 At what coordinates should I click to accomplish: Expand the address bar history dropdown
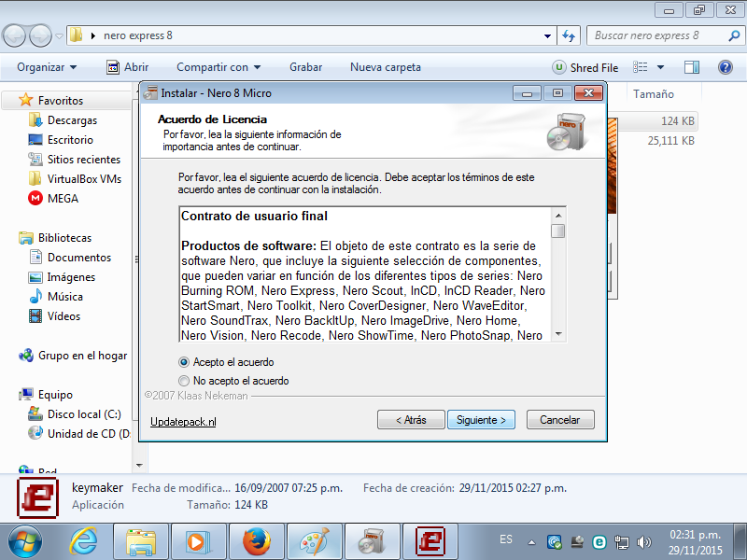point(547,35)
